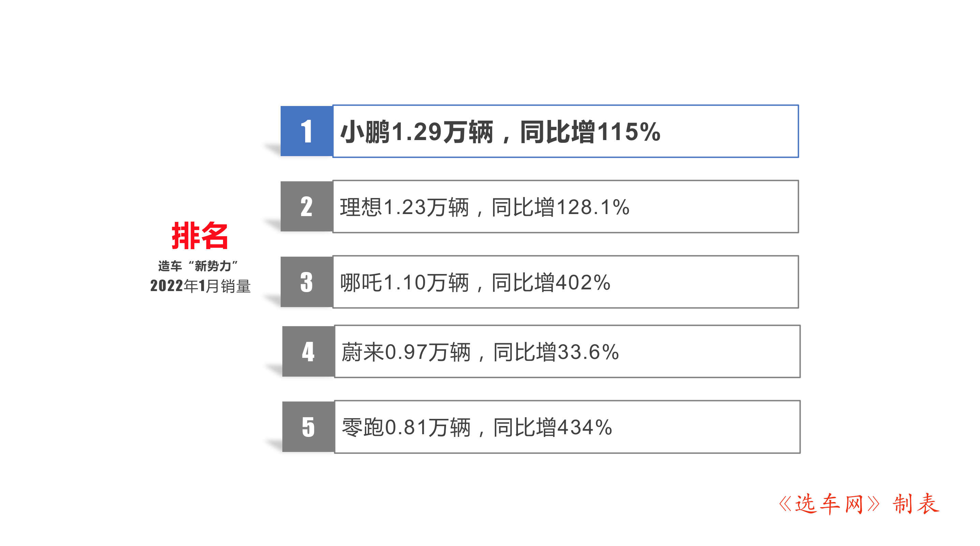Click 同比增33.6% in fourth row
This screenshot has height=546, width=980.
coord(556,352)
